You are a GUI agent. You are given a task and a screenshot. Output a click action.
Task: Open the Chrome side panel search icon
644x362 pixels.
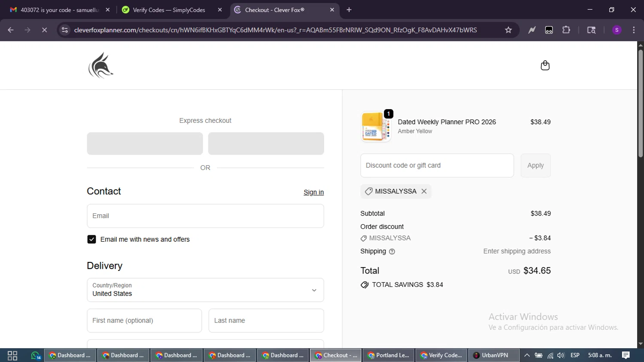click(x=591, y=30)
